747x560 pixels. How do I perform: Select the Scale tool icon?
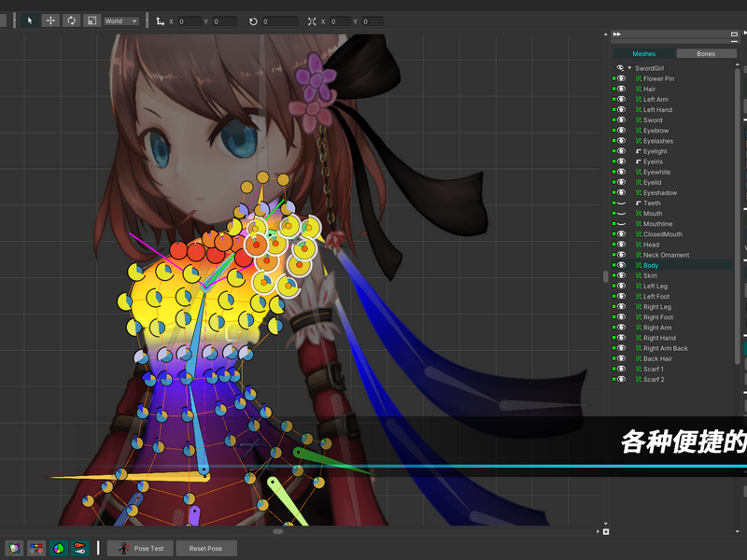click(92, 21)
